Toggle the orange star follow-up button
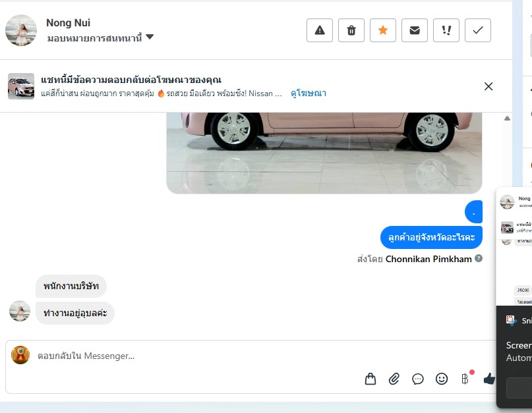The image size is (532, 413). 383,30
